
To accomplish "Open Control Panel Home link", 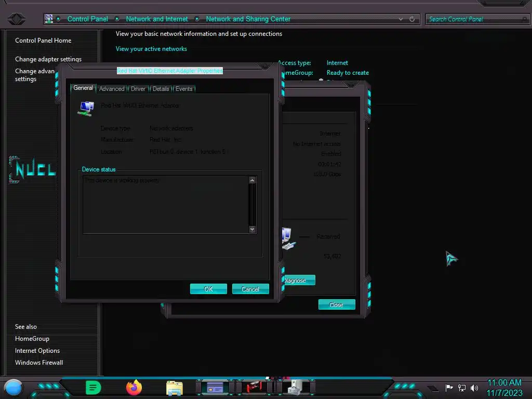I will tap(43, 41).
